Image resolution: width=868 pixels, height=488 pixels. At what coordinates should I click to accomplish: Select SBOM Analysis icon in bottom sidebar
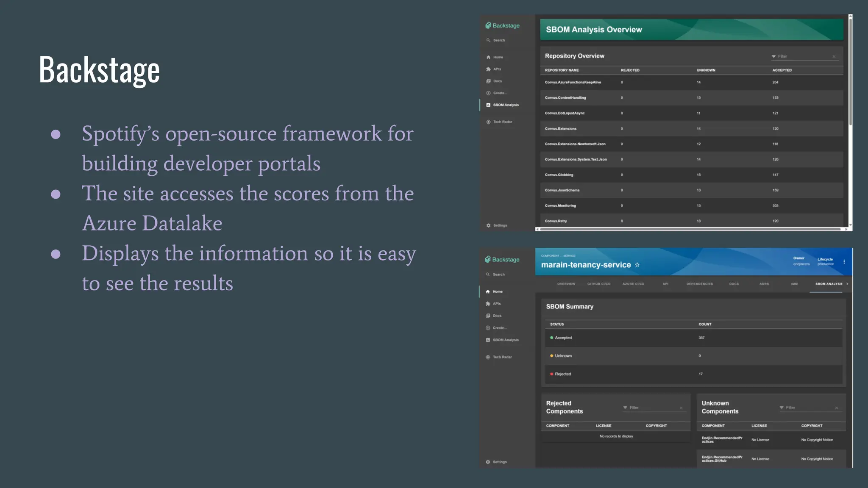488,340
